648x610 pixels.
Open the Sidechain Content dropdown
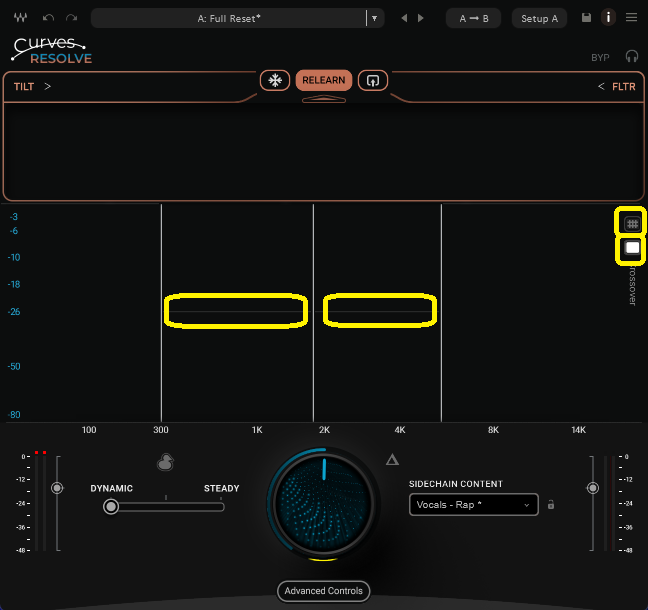pos(473,505)
